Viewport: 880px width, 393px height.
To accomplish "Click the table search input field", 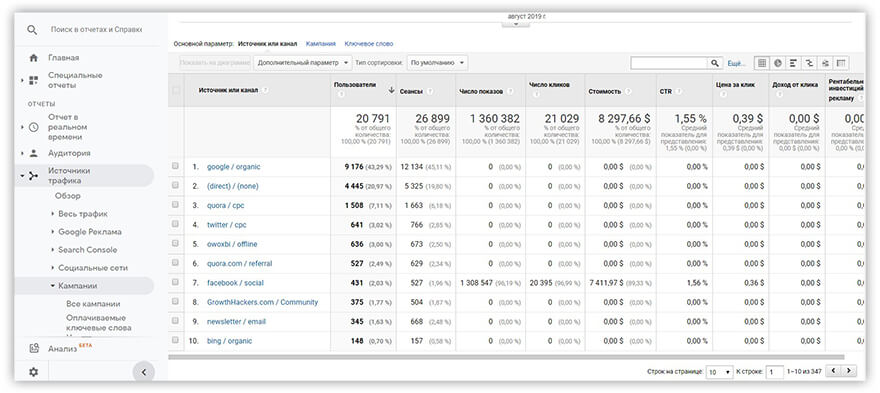I will [x=670, y=63].
